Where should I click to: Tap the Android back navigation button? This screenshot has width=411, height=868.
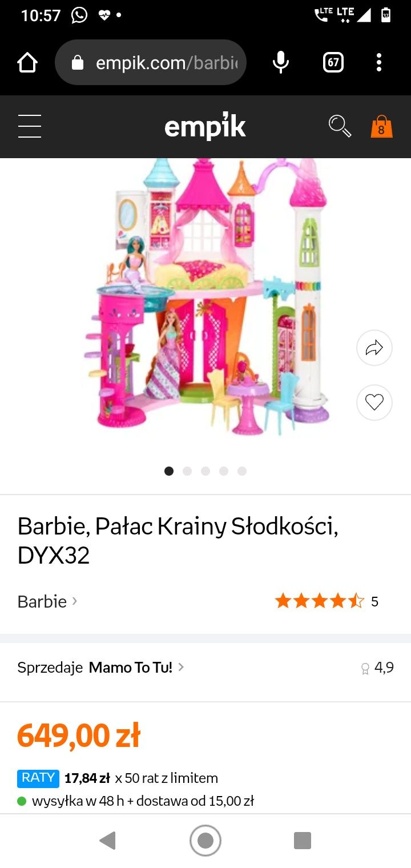pos(107,841)
